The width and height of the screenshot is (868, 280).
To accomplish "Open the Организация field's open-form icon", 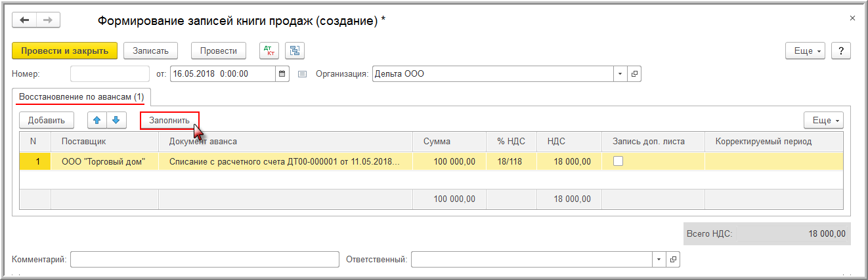I will (634, 74).
